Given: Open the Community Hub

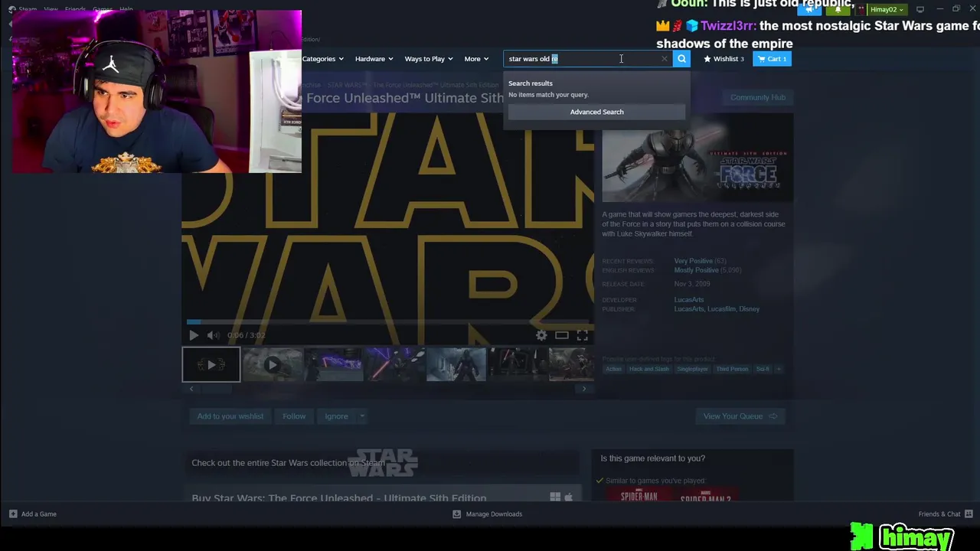Looking at the screenshot, I should pos(757,97).
